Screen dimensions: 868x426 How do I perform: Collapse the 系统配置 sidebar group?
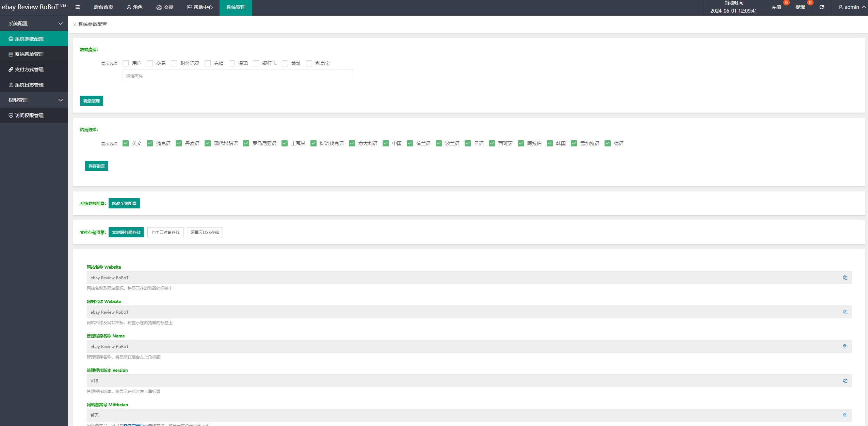coord(34,23)
